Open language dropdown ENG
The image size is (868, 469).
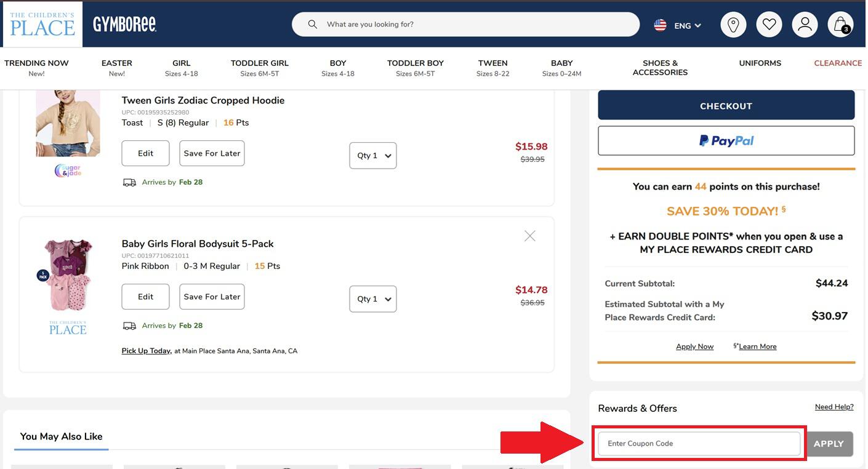click(x=687, y=26)
